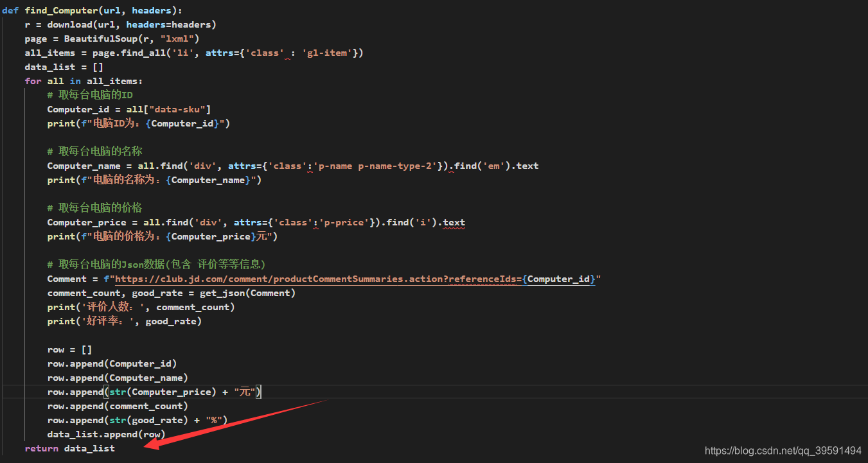The height and width of the screenshot is (463, 868).
Task: Click the print line with '评价人数：'
Action: [141, 307]
